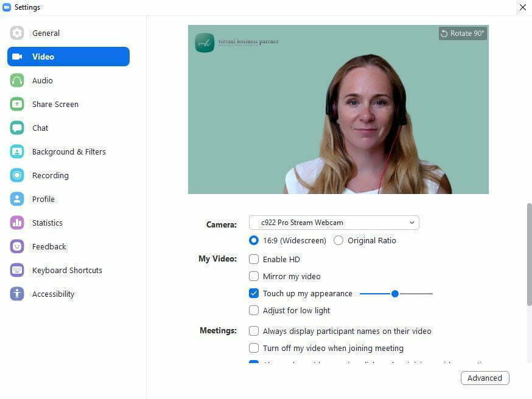Click the Accessibility figure icon

17,294
